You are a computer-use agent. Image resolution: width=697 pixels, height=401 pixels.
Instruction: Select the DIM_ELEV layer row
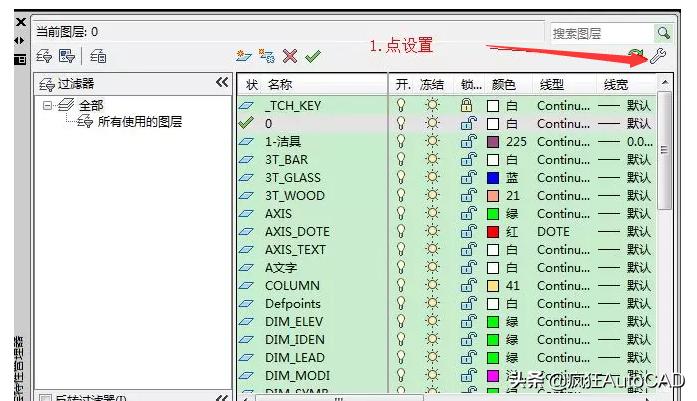pyautogui.click(x=446, y=321)
